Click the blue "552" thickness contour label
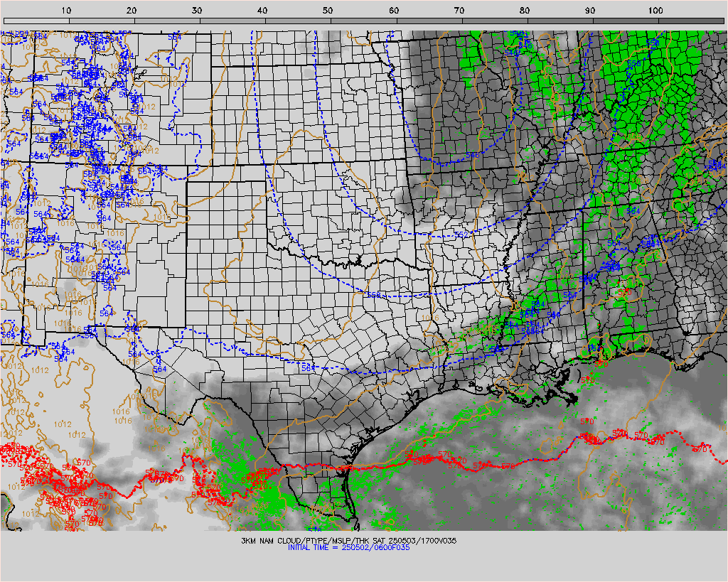Image resolution: width=728 pixels, height=582 pixels. click(x=461, y=235)
